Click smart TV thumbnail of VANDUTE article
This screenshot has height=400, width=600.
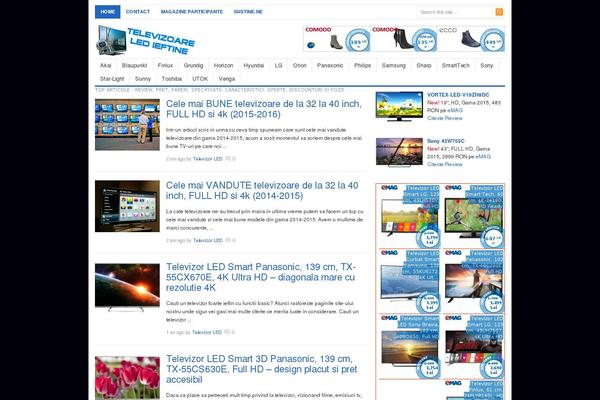click(x=127, y=206)
